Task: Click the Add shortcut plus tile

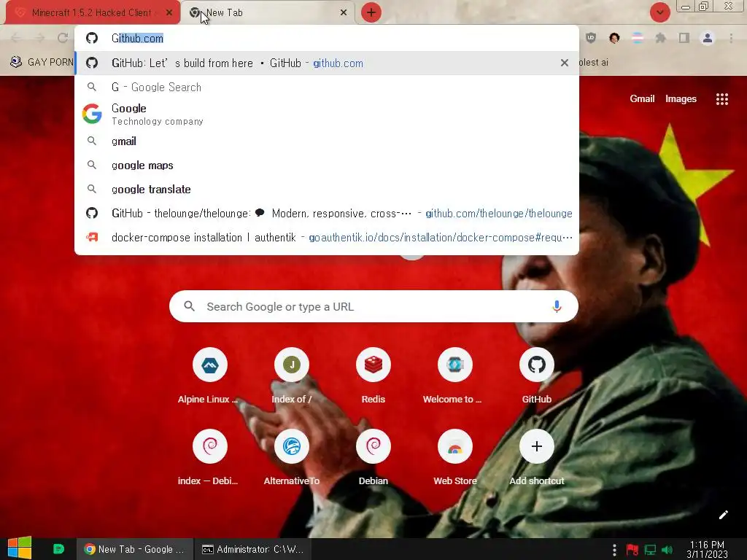Action: coord(536,458)
